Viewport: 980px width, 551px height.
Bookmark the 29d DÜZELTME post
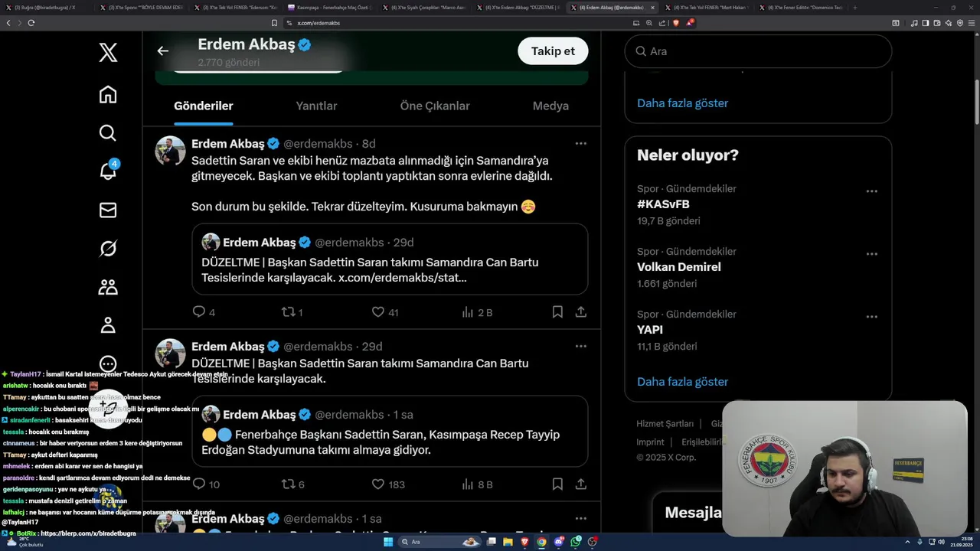[x=557, y=484]
